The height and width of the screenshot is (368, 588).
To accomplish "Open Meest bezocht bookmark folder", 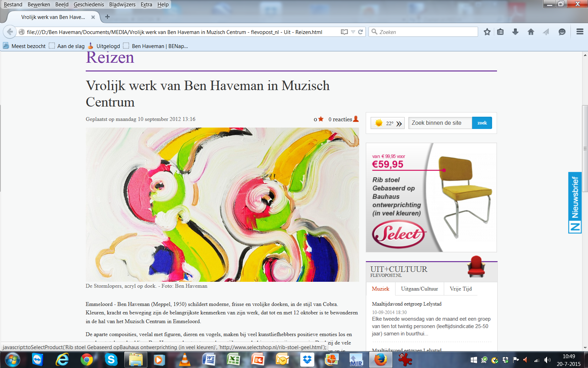I will tap(24, 46).
